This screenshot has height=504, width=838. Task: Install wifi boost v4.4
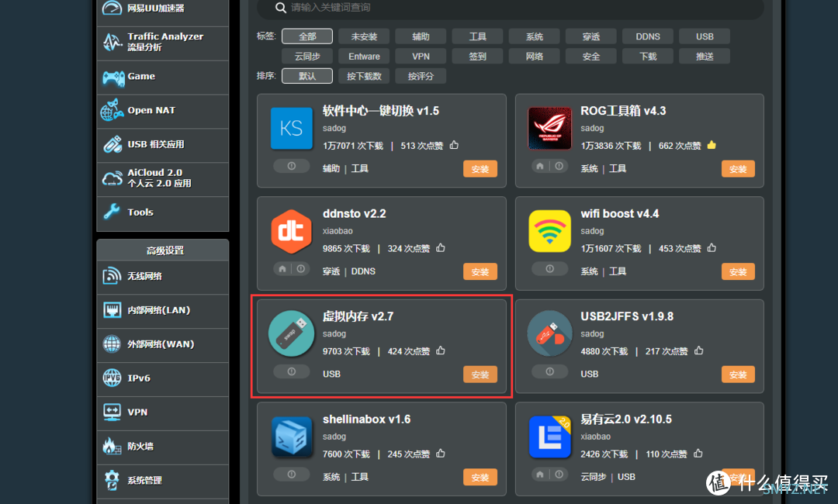click(738, 271)
